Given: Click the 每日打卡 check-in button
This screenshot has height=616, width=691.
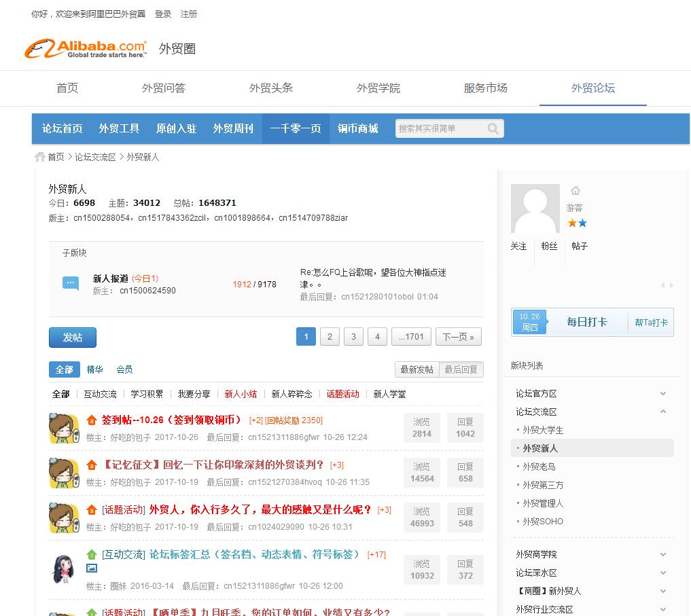Looking at the screenshot, I should pyautogui.click(x=586, y=322).
